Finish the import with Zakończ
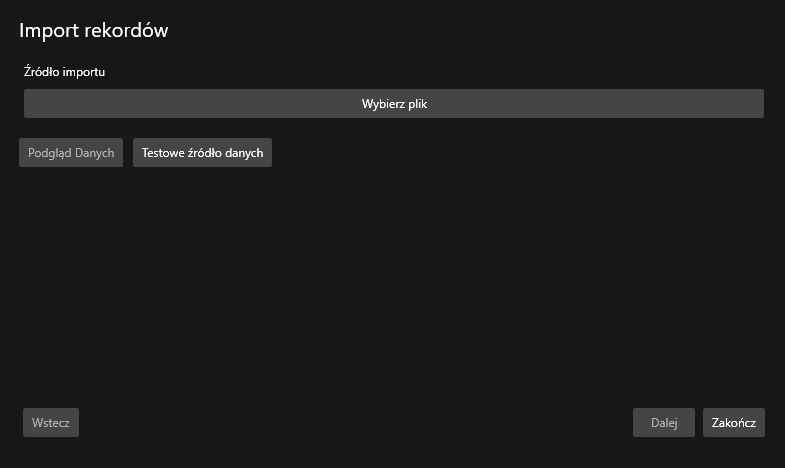 (733, 423)
